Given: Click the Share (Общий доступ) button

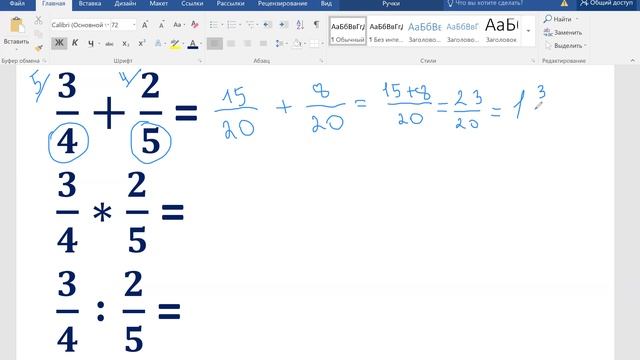Looking at the screenshot, I should pyautogui.click(x=607, y=3).
